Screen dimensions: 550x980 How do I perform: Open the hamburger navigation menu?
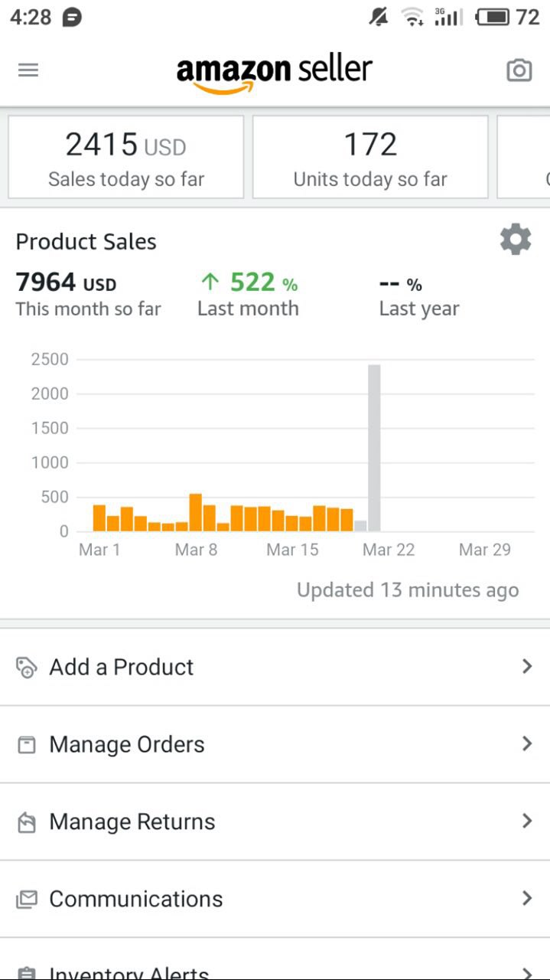pyautogui.click(x=28, y=70)
